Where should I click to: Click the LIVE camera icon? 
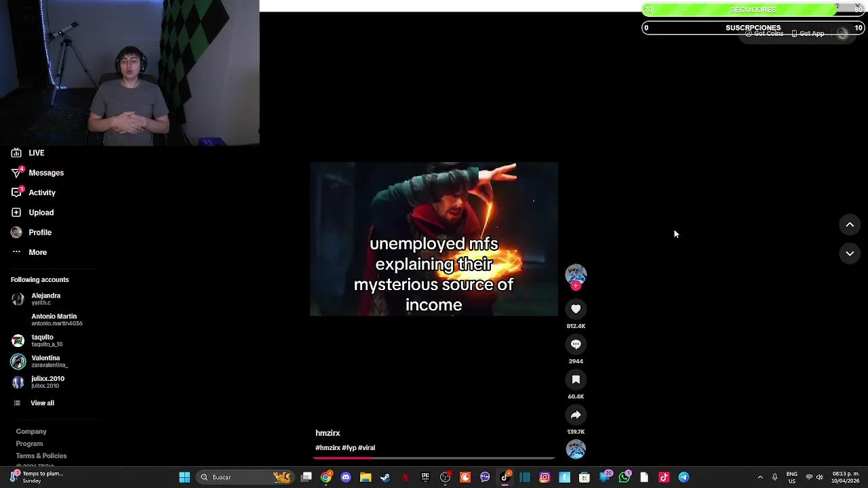[x=16, y=153]
